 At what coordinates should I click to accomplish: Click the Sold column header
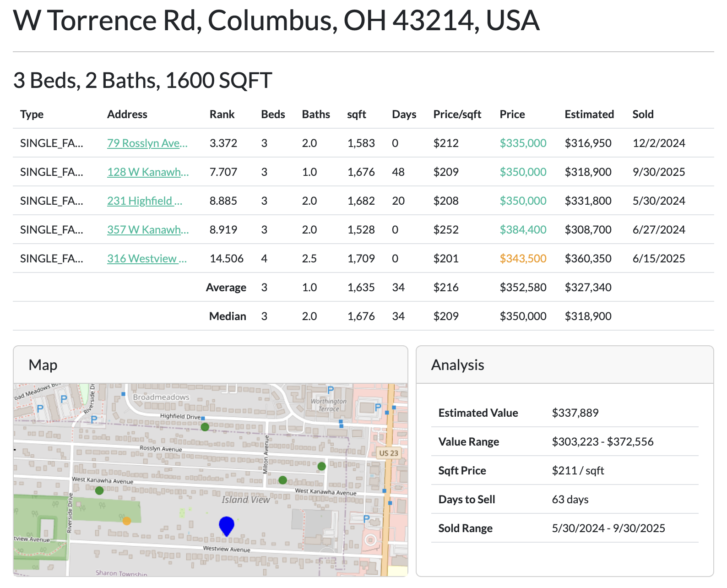pos(643,114)
